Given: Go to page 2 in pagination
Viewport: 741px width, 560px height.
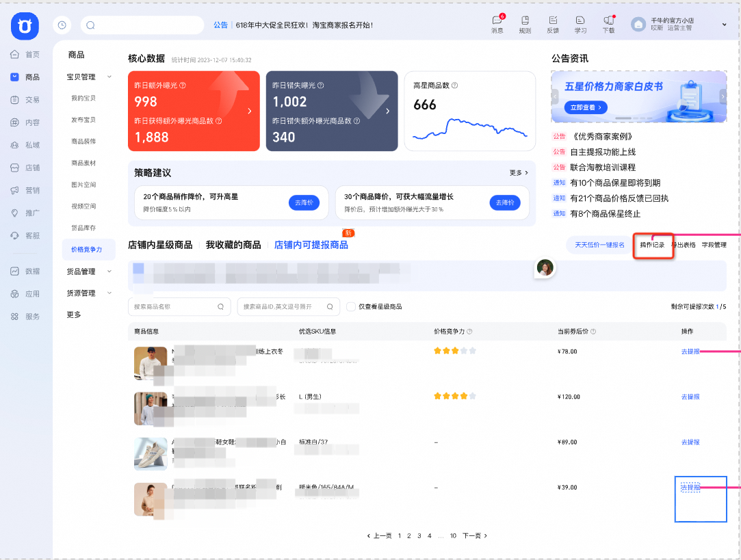Looking at the screenshot, I should (x=408, y=535).
